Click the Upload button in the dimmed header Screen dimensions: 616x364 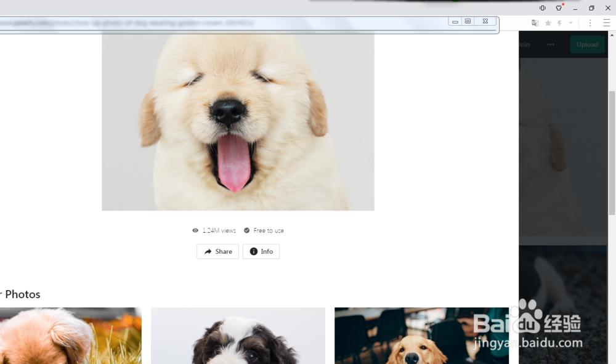click(x=587, y=44)
